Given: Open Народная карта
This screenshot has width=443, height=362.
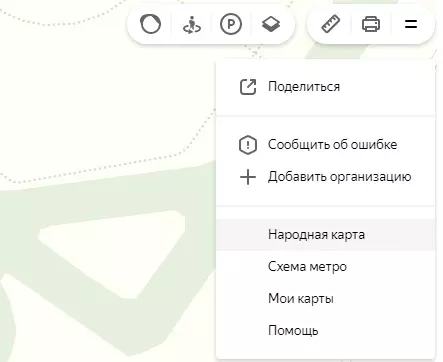Looking at the screenshot, I should tap(326, 235).
